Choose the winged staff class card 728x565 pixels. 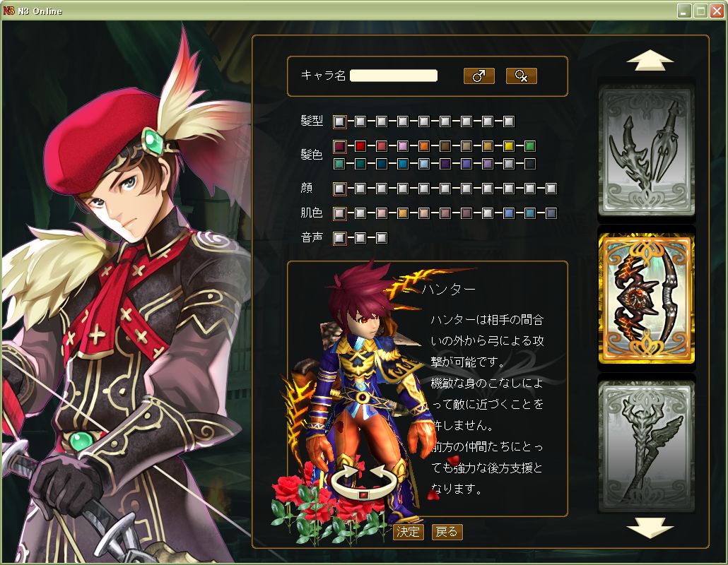click(x=646, y=446)
